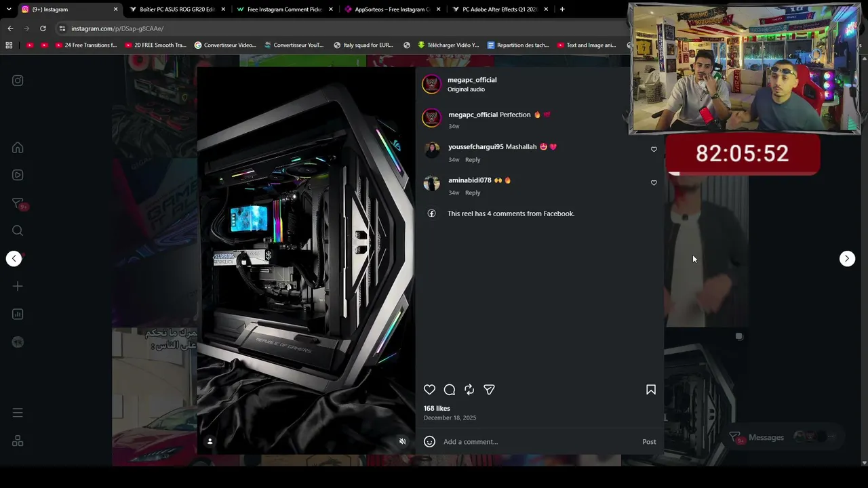Open megapc_official username in post header
The height and width of the screenshot is (488, 868).
pos(472,80)
